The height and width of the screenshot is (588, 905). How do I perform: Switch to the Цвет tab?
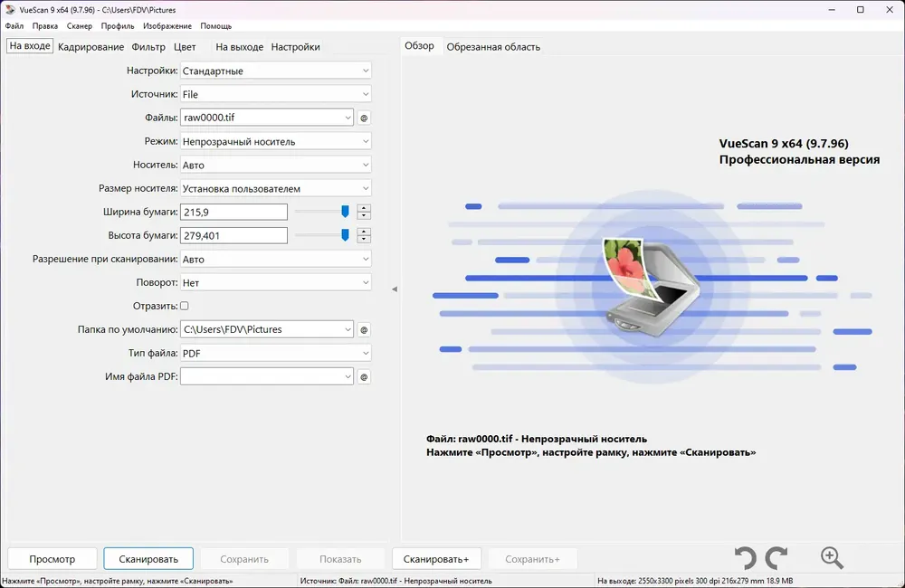click(185, 47)
